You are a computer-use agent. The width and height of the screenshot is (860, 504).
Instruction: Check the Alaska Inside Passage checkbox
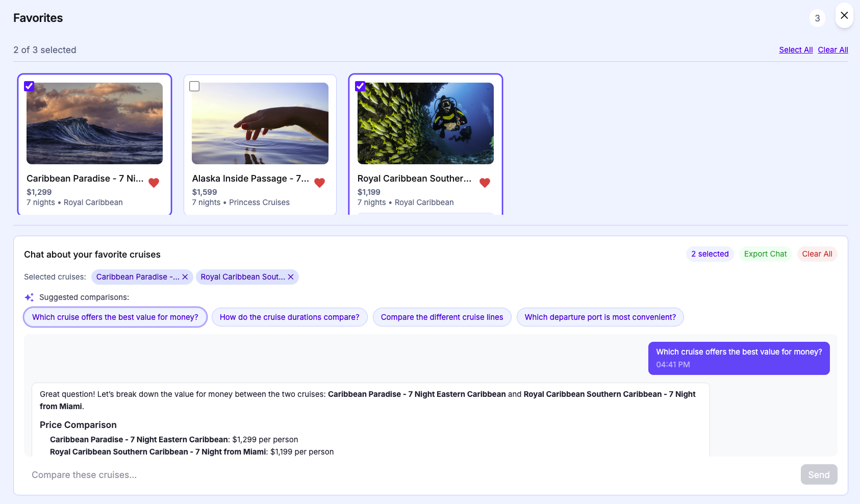(194, 86)
